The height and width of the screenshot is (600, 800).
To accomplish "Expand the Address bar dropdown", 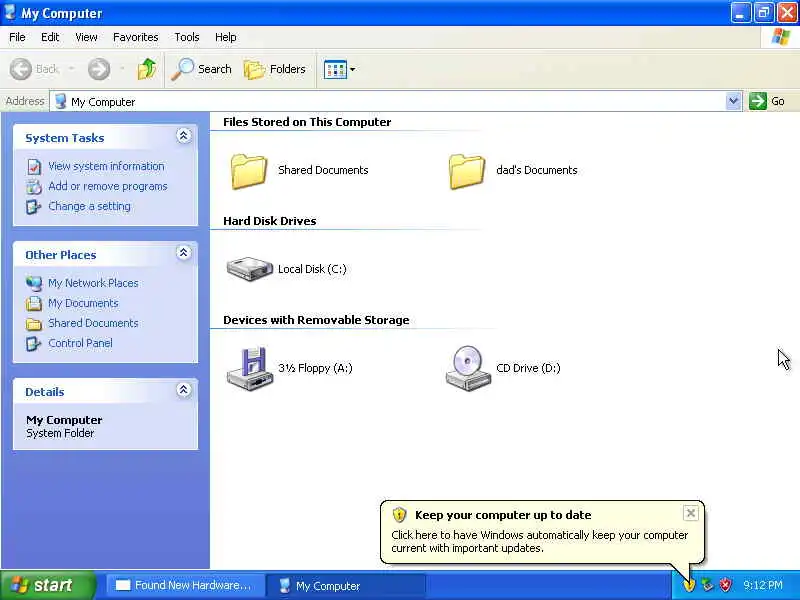I will click(x=733, y=101).
